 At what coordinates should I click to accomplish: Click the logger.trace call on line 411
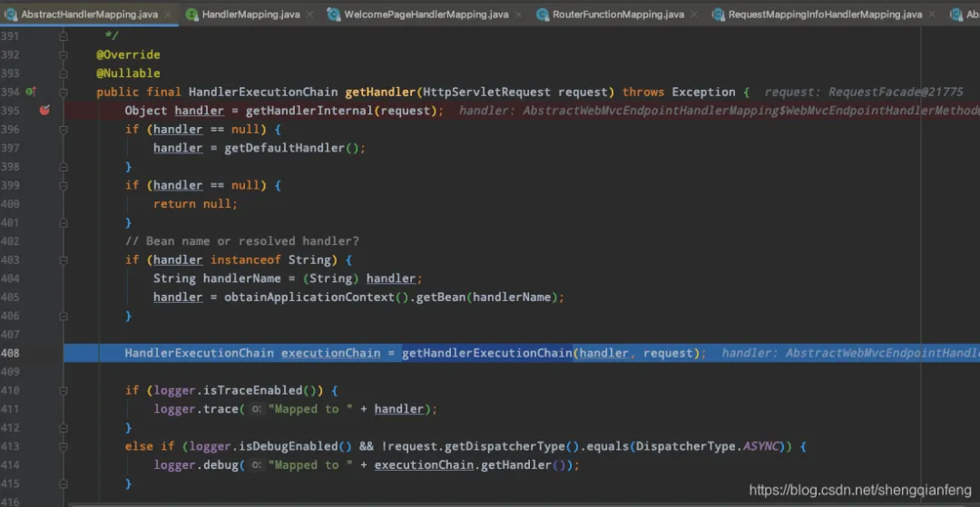(x=196, y=410)
